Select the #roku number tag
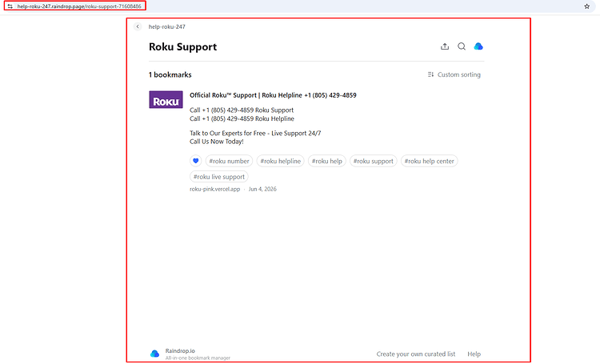The width and height of the screenshot is (600, 364). coord(229,161)
